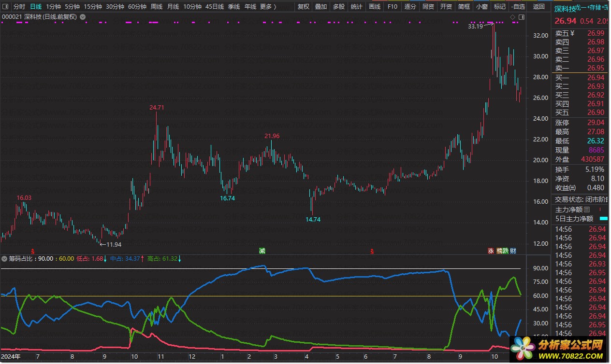
Task: Select the 季线 period tab
Action: (234, 7)
